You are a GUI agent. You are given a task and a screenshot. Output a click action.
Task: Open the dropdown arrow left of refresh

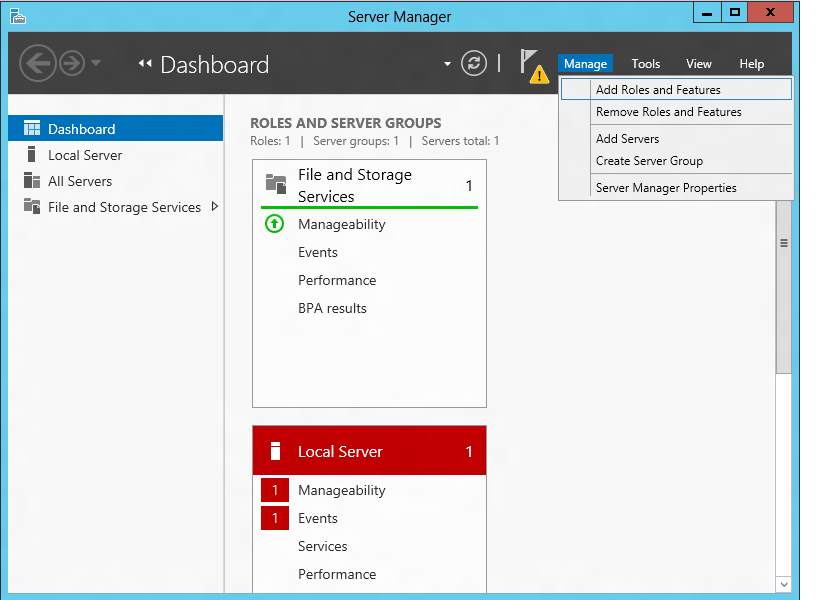tap(447, 64)
